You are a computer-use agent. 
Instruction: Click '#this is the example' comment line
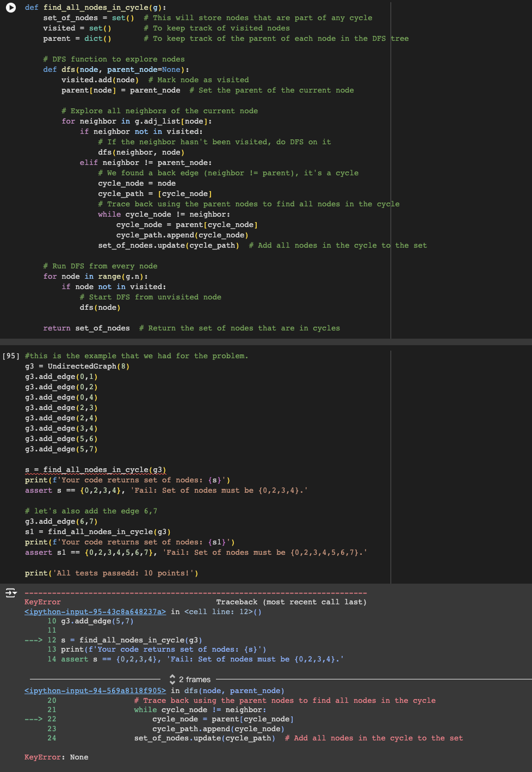(137, 356)
